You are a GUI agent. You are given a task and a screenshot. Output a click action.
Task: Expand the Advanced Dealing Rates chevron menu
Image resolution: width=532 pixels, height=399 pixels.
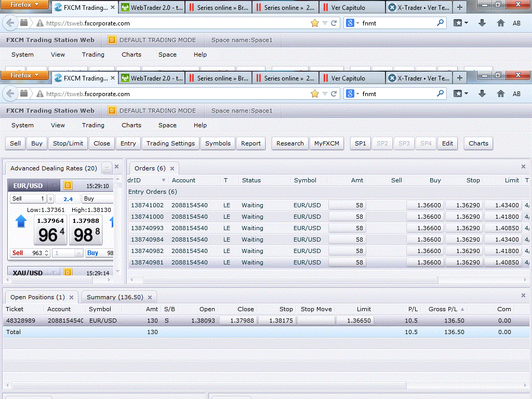coord(107,168)
